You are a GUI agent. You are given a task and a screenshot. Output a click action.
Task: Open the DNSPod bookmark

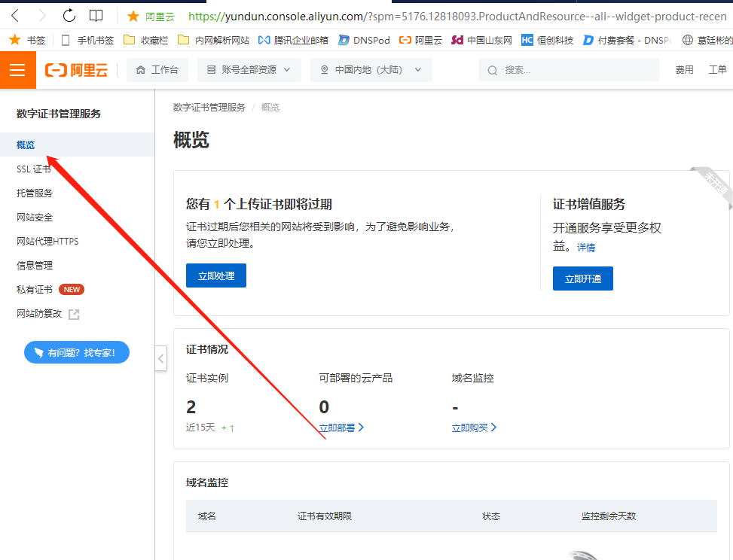coord(364,40)
